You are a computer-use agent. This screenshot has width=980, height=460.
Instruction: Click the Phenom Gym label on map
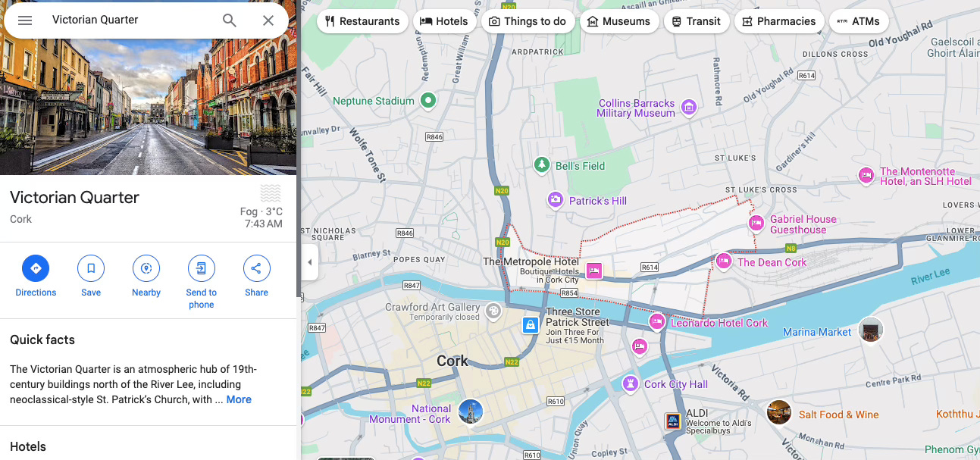pos(952,450)
